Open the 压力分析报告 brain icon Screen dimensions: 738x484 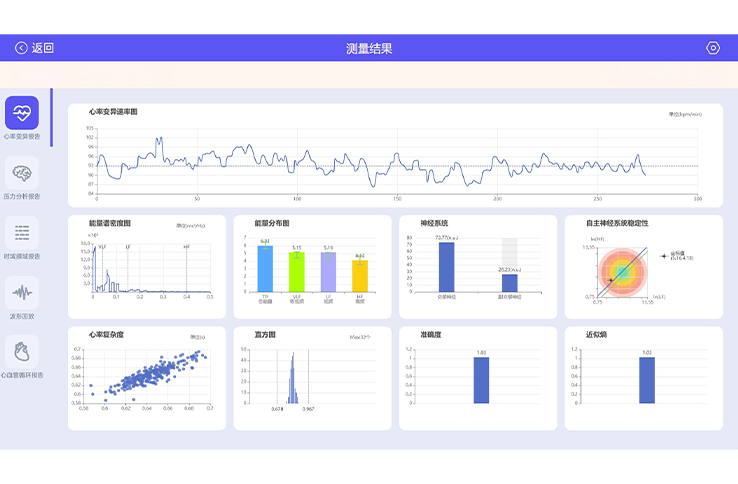coord(22,173)
